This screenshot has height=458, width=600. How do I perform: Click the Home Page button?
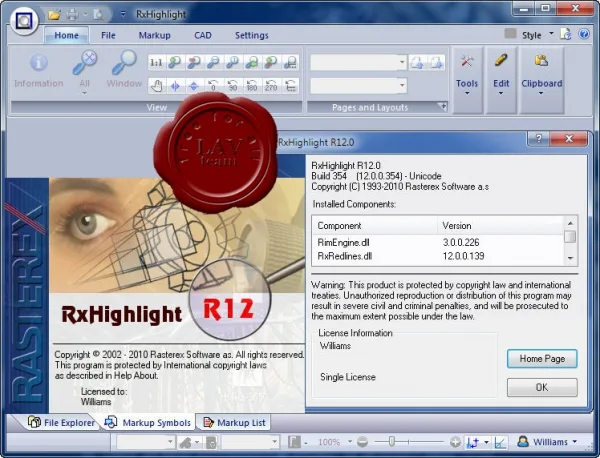click(542, 359)
